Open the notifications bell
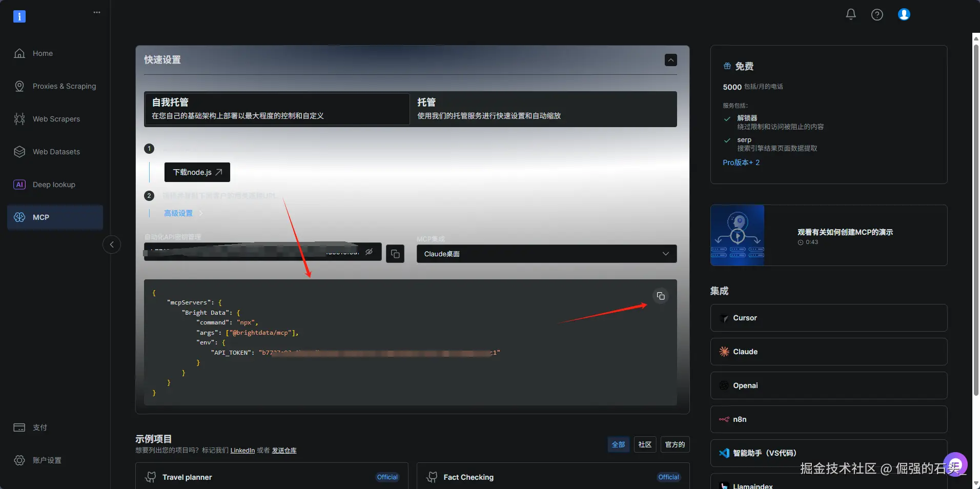Image resolution: width=980 pixels, height=489 pixels. click(x=851, y=14)
